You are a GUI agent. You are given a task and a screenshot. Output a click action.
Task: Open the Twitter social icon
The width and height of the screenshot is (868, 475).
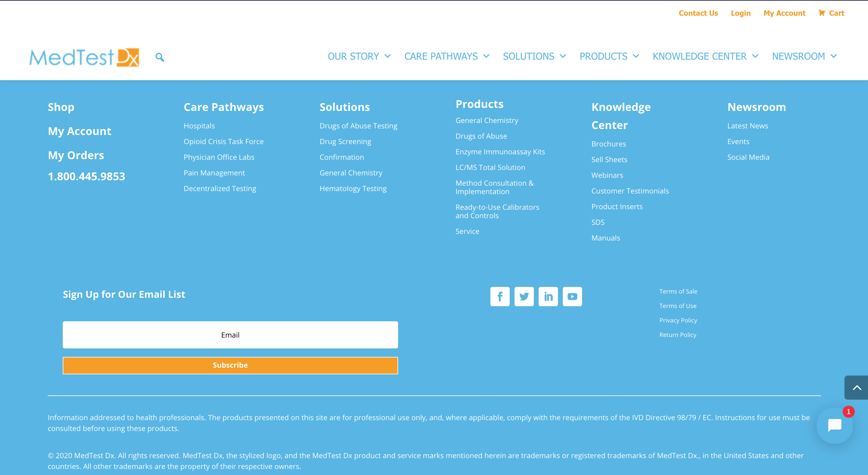pos(524,297)
